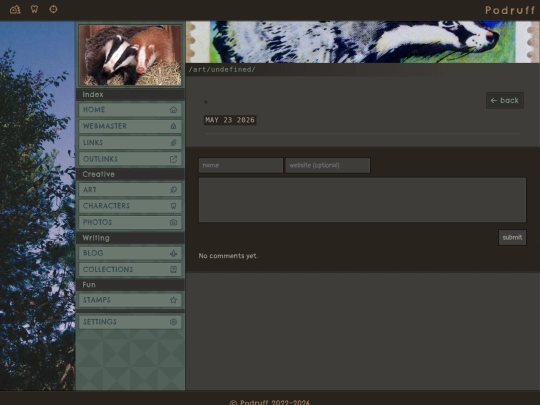
Task: Focus the name input field
Action: tap(241, 165)
